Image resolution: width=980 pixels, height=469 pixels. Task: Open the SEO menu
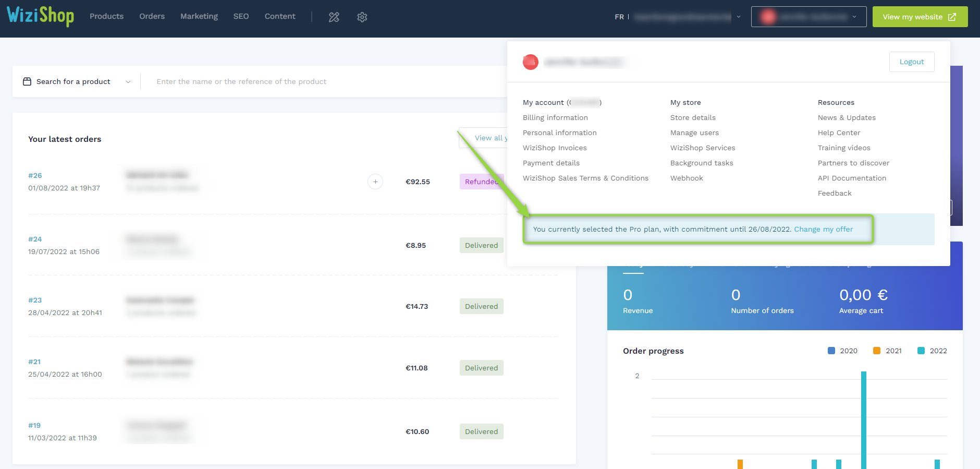coord(241,16)
